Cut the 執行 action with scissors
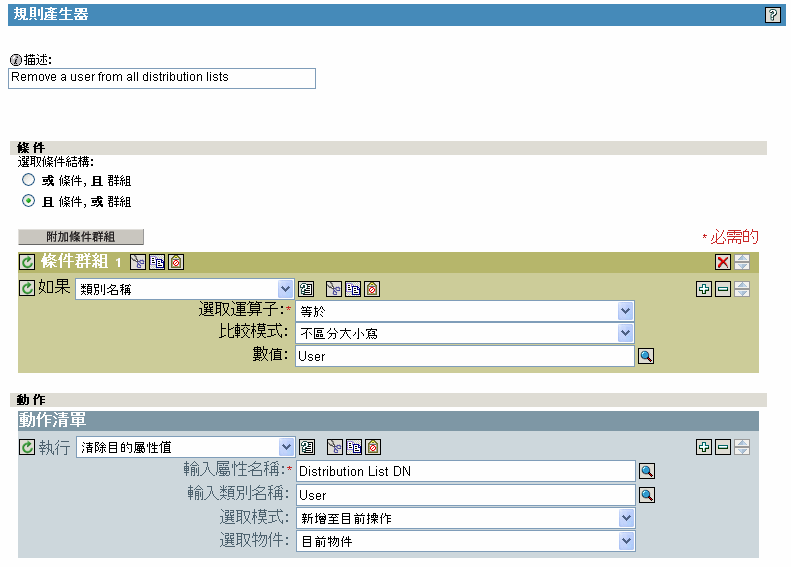 click(334, 447)
